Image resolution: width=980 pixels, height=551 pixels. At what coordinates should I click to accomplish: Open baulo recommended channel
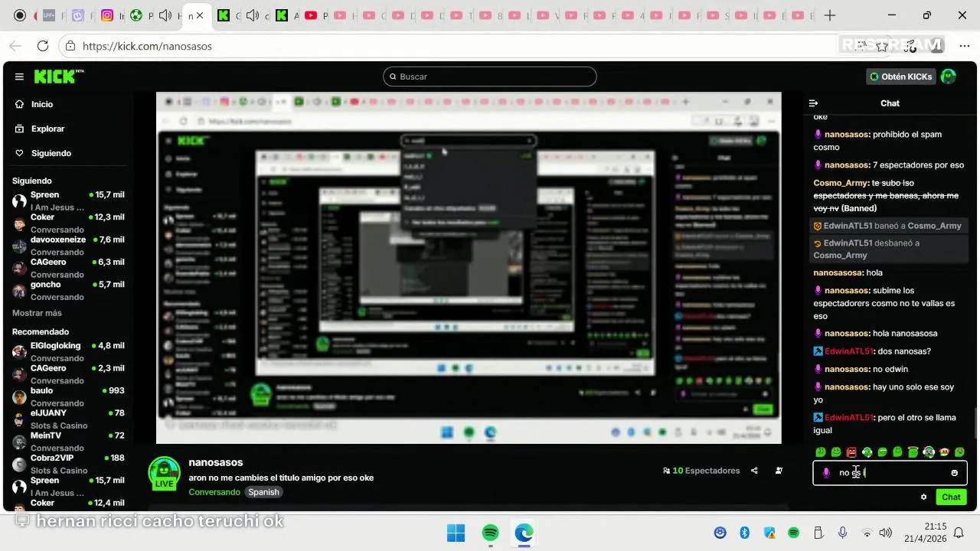pos(68,396)
